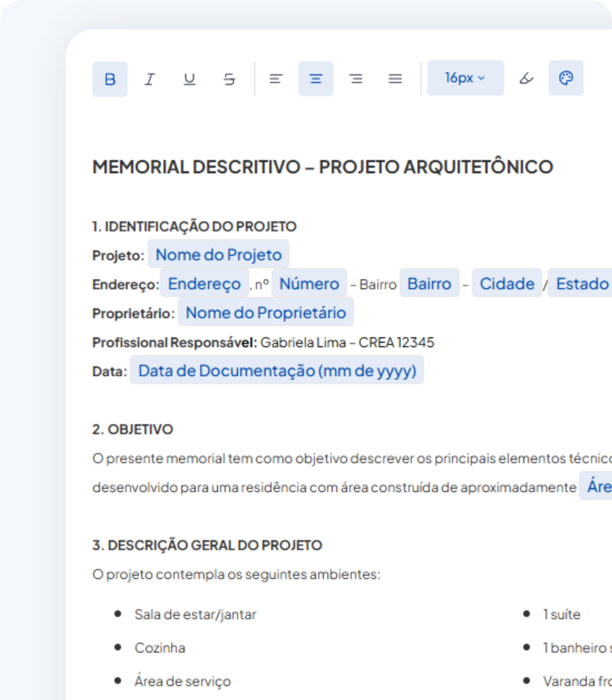Viewport: 612px width, 700px height.
Task: Select the Bairro placeholder chip
Action: click(429, 284)
